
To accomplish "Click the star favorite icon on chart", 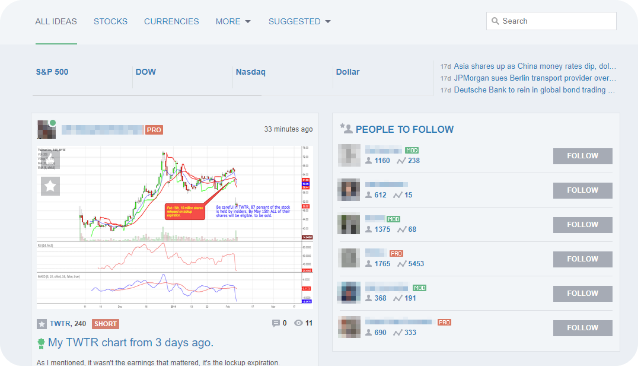I will (x=50, y=186).
